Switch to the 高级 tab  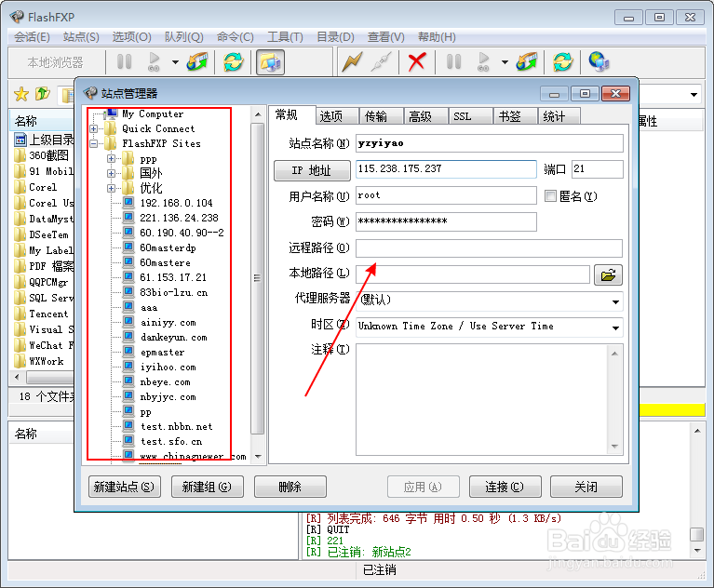(425, 116)
